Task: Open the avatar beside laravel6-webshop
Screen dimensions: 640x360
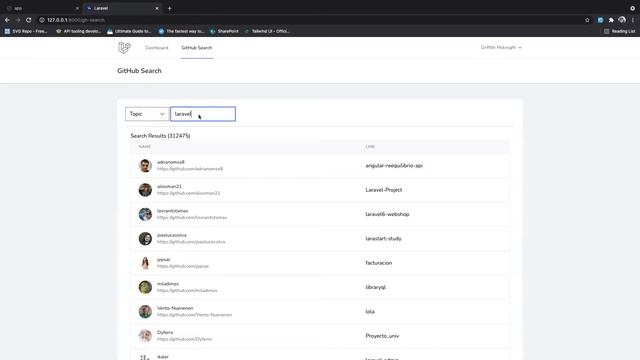Action: (x=145, y=214)
